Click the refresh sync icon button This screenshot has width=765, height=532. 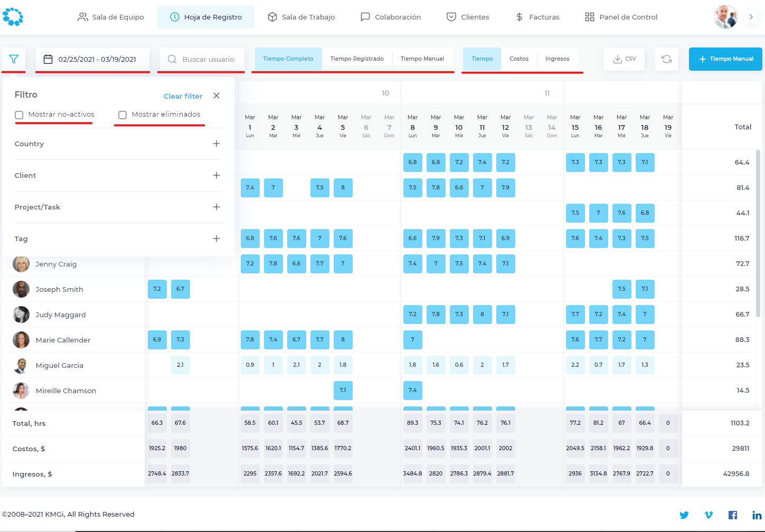pyautogui.click(x=667, y=59)
